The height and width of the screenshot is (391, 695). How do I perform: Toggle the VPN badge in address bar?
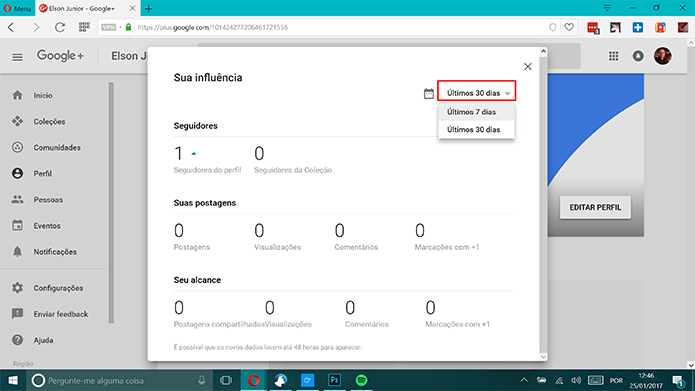click(109, 27)
